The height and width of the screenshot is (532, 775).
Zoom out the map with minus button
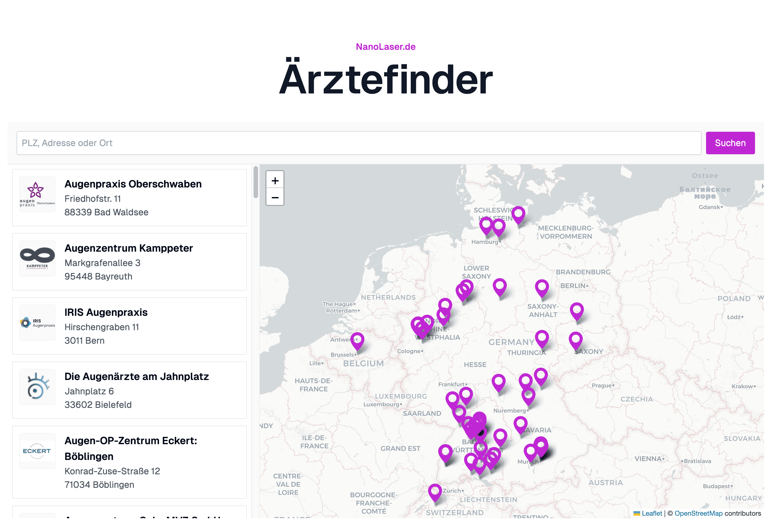275,197
